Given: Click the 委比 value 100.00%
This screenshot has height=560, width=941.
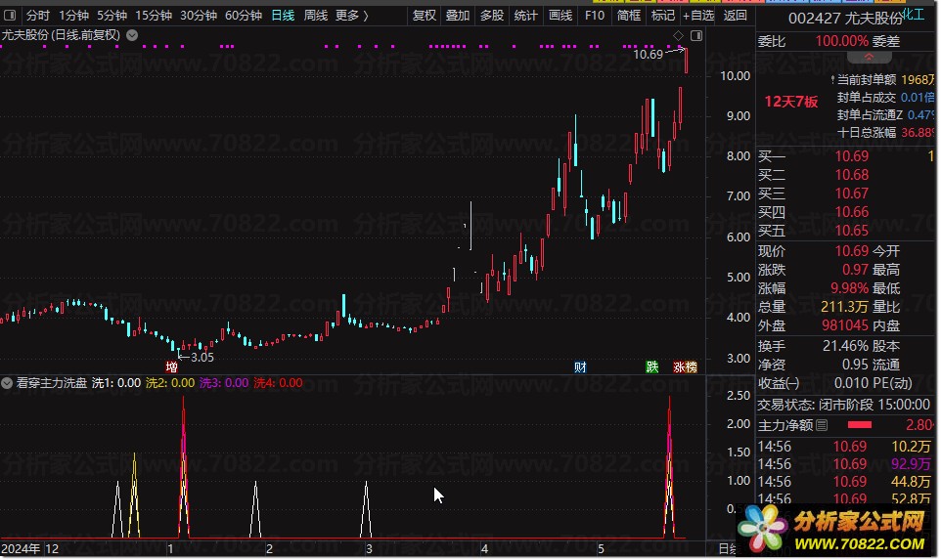Looking at the screenshot, I should coord(841,41).
